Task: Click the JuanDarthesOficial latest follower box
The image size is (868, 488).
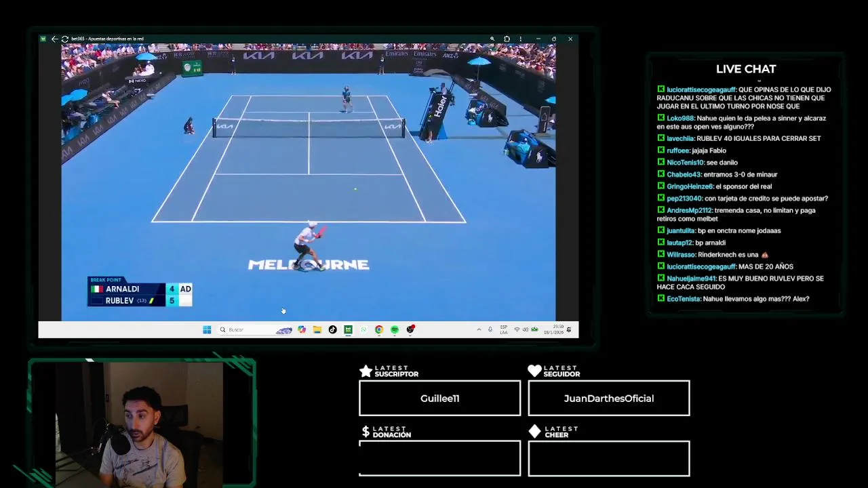Action: (x=609, y=399)
